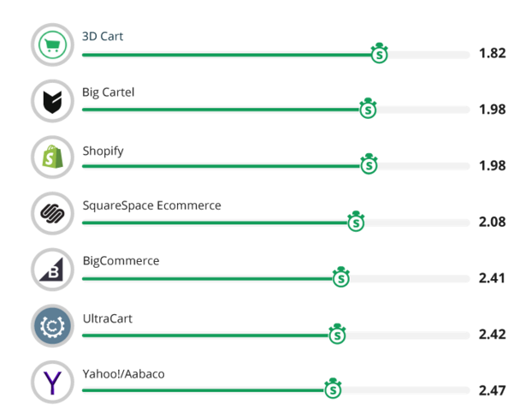This screenshot has width=532, height=416.
Task: Open the Big Cartel name label
Action: pos(109,92)
